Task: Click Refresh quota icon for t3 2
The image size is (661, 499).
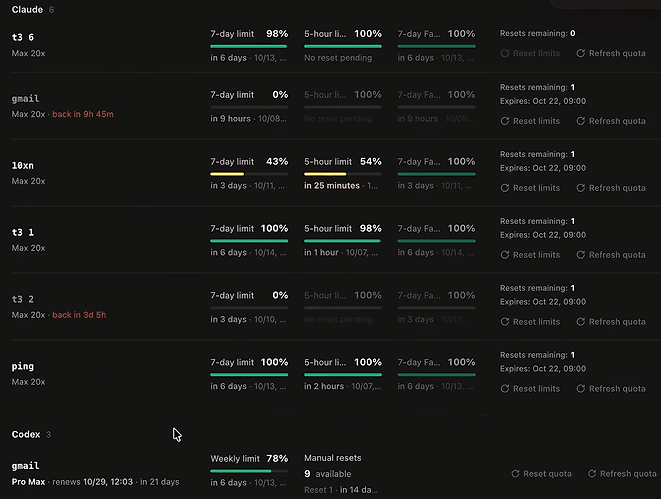Action: 580,322
